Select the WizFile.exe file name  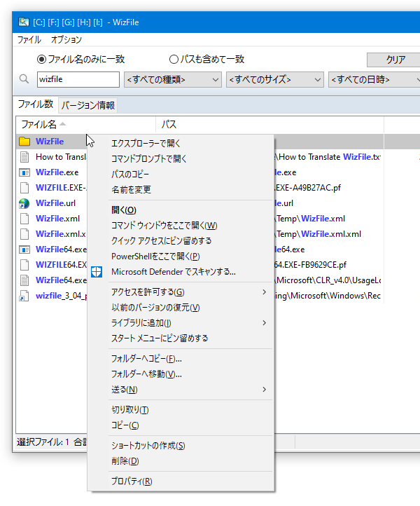pos(57,172)
